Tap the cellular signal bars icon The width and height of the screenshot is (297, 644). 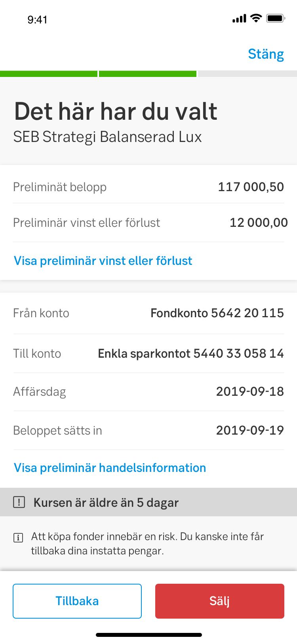(239, 19)
